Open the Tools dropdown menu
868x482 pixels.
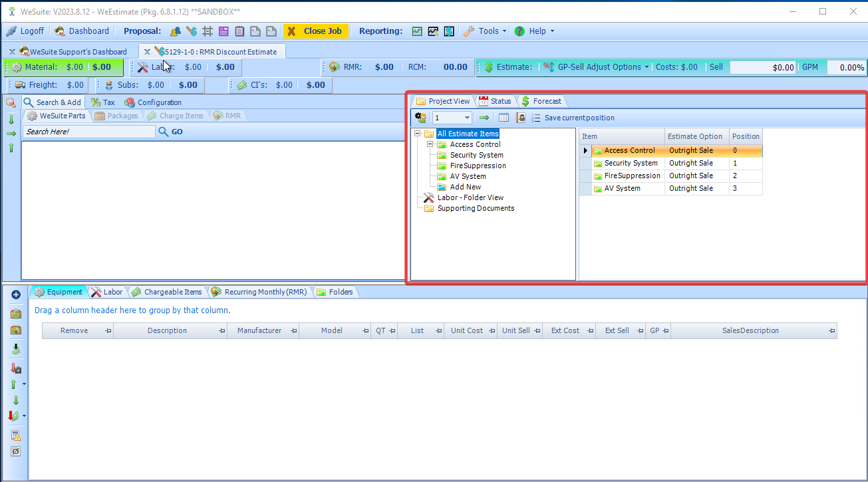[x=504, y=31]
